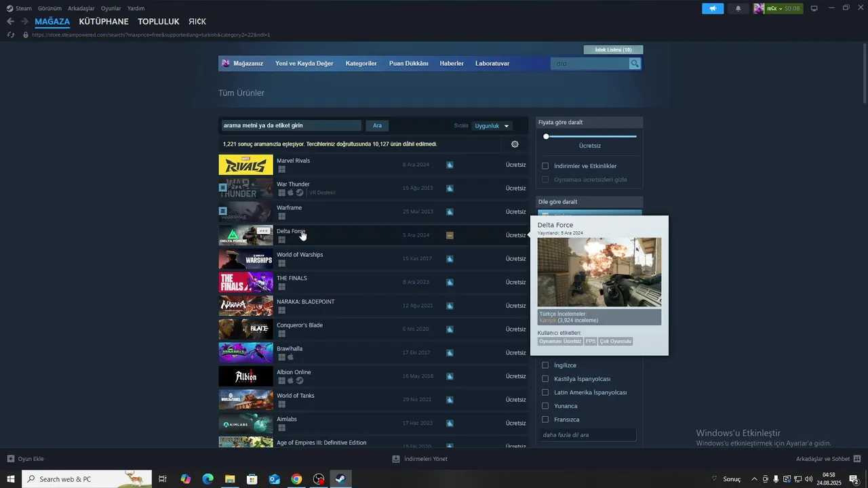Open the Albion Online result row
Screen dimensions: 868x488
[x=373, y=376]
